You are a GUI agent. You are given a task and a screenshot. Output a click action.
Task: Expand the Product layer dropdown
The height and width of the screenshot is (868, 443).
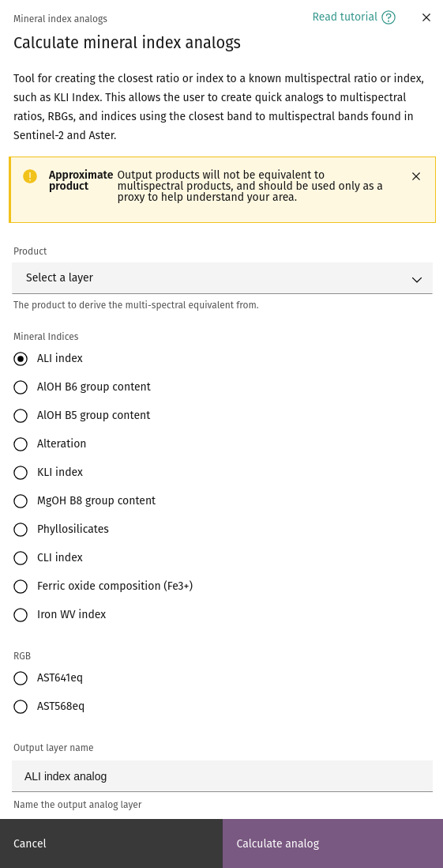(x=223, y=278)
